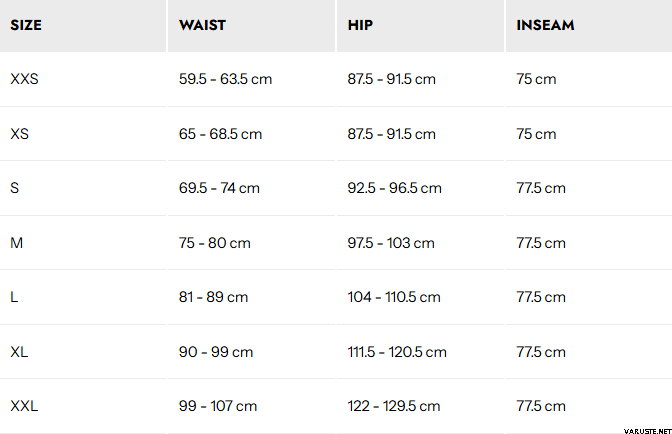Select the XXL size row label
This screenshot has height=434, width=672.
pyautogui.click(x=24, y=406)
